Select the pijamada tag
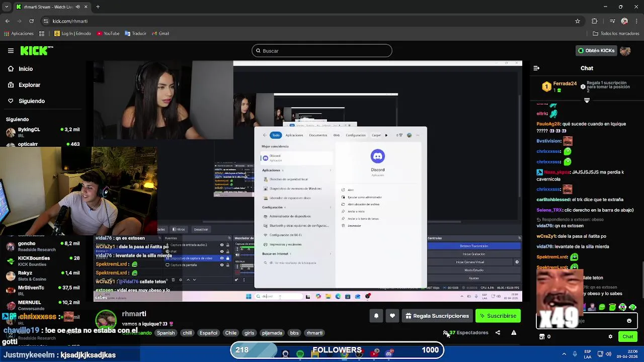644x362 pixels. [272, 333]
